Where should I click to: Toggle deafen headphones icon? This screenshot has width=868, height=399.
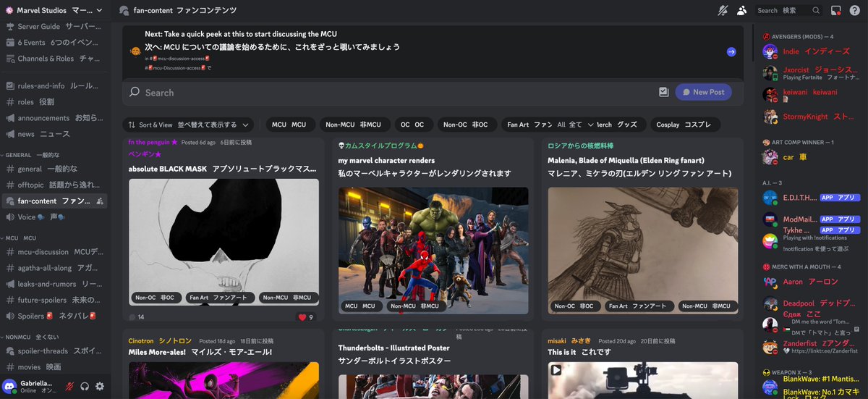tap(85, 387)
